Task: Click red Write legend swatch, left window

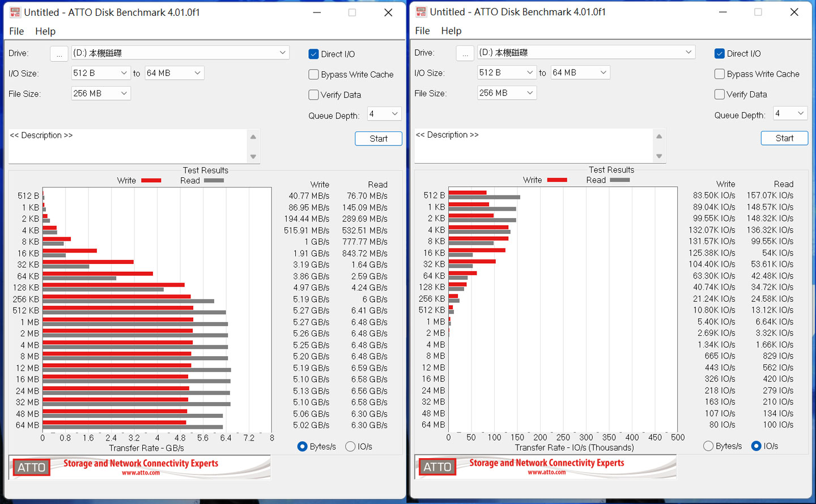Action: (x=151, y=181)
